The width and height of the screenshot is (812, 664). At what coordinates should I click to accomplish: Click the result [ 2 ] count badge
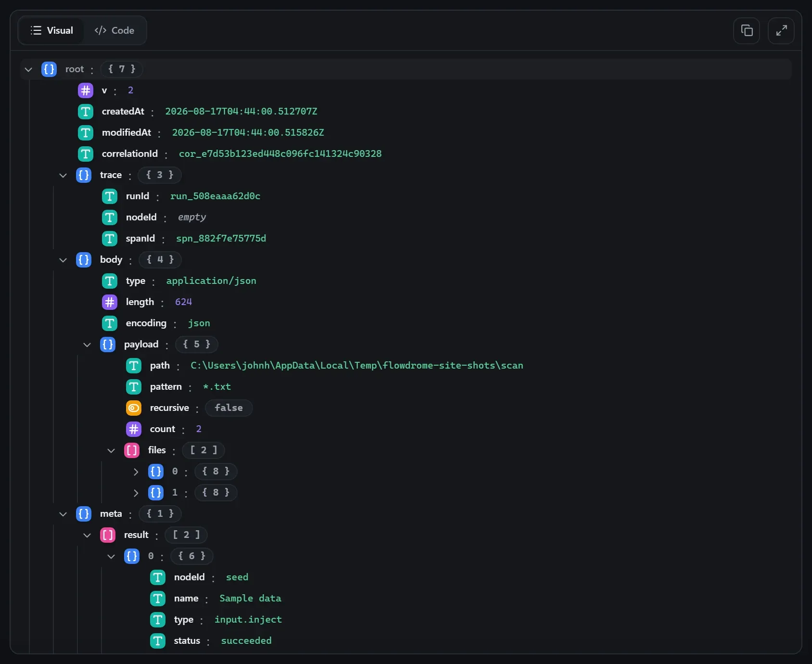pos(186,535)
